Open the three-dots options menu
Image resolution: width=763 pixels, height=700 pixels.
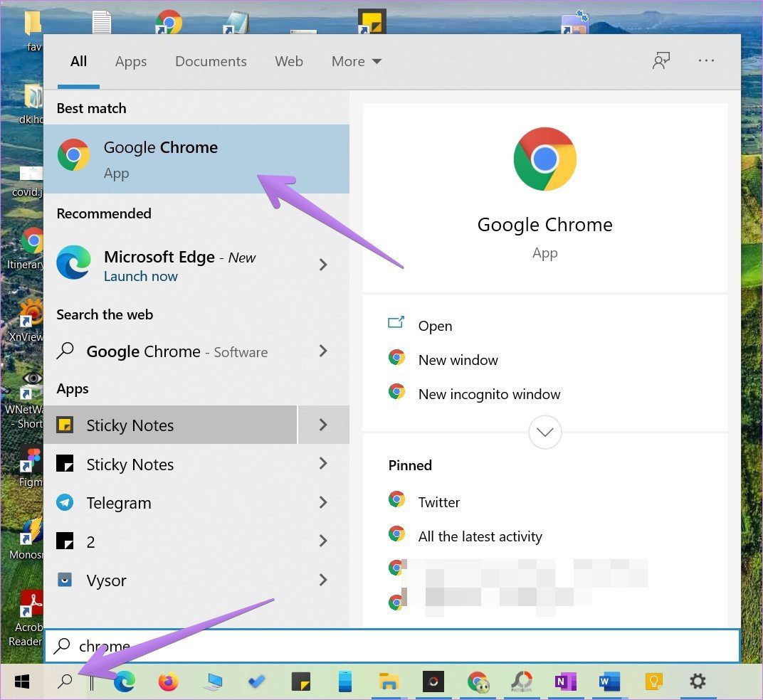pos(706,60)
